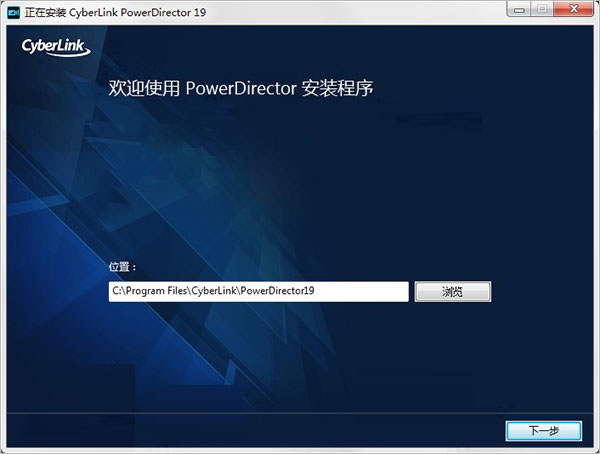
Task: Close the PowerDirector 19 installer window
Action: click(x=574, y=9)
